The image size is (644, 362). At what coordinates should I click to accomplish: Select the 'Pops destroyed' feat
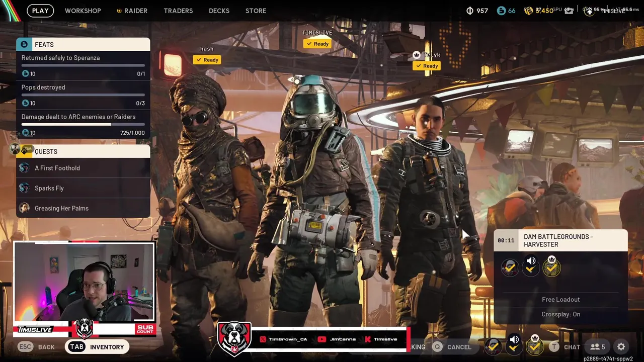(x=83, y=95)
